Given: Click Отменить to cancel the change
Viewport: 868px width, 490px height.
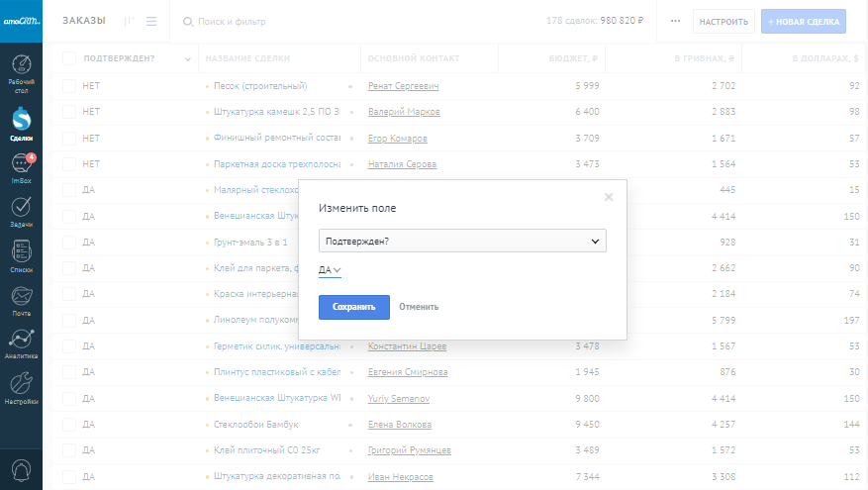Looking at the screenshot, I should tap(419, 307).
